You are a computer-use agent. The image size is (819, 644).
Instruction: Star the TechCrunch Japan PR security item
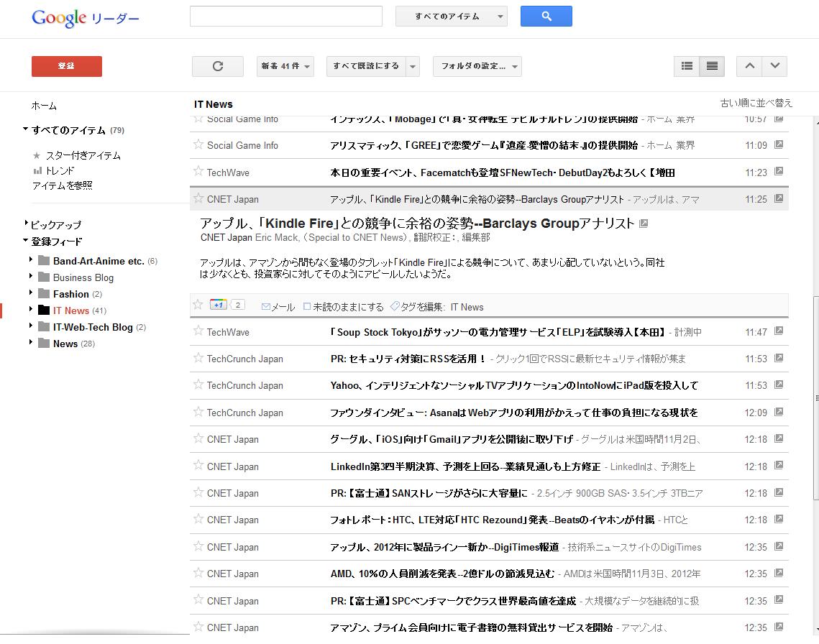198,358
